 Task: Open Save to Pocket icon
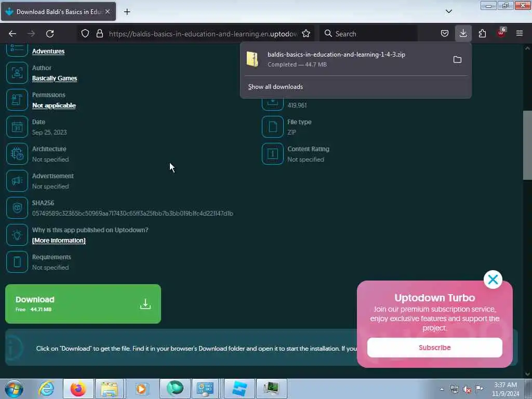click(x=445, y=34)
